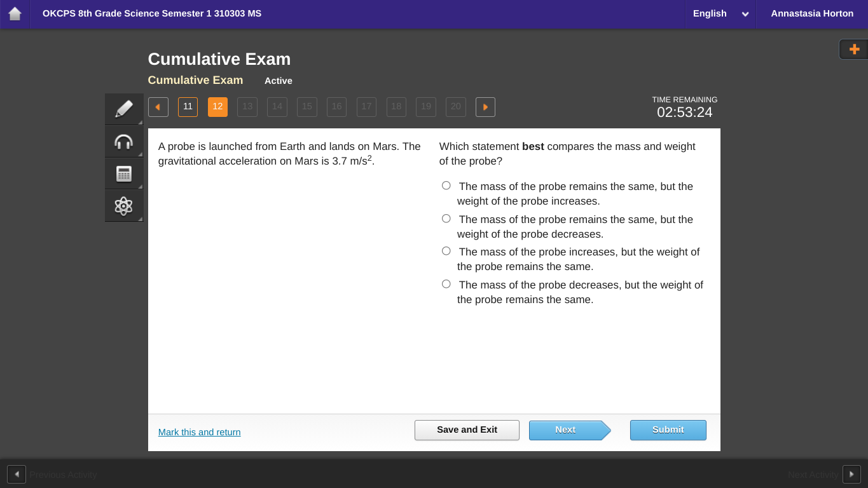Image resolution: width=868 pixels, height=488 pixels.
Task: Choose 'mass increases, weight remains the same'
Action: pyautogui.click(x=446, y=251)
